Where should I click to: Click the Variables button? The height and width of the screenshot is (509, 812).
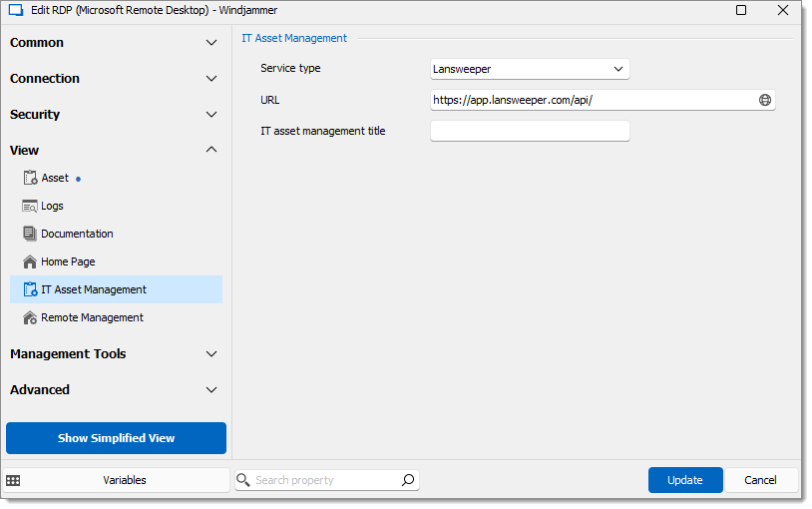coord(116,480)
